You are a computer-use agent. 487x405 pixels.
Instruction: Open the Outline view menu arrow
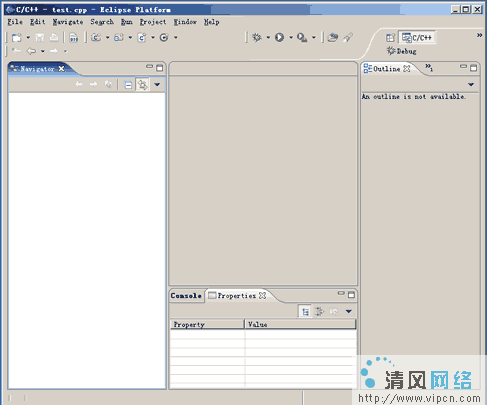tap(471, 85)
